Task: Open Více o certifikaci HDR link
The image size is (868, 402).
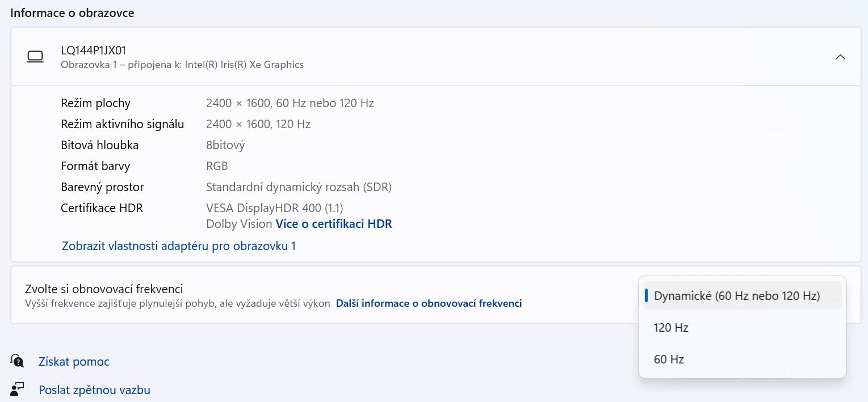Action: pos(334,224)
